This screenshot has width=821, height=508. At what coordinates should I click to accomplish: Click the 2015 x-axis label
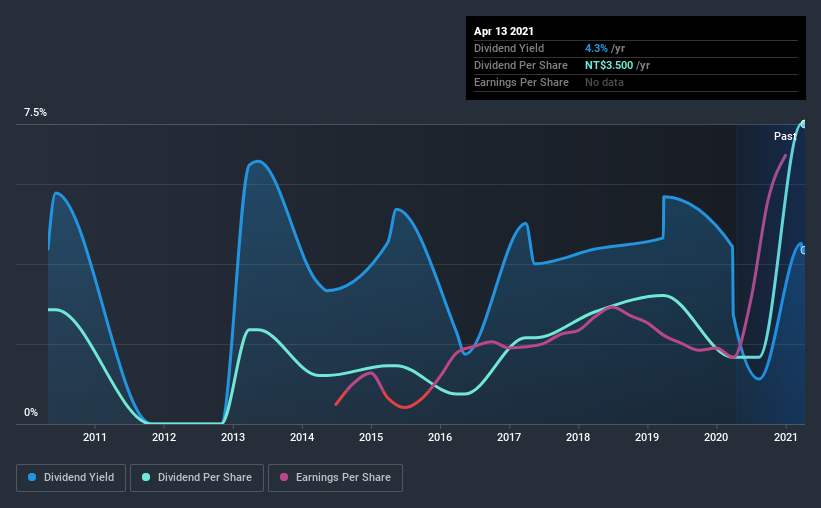click(x=371, y=437)
